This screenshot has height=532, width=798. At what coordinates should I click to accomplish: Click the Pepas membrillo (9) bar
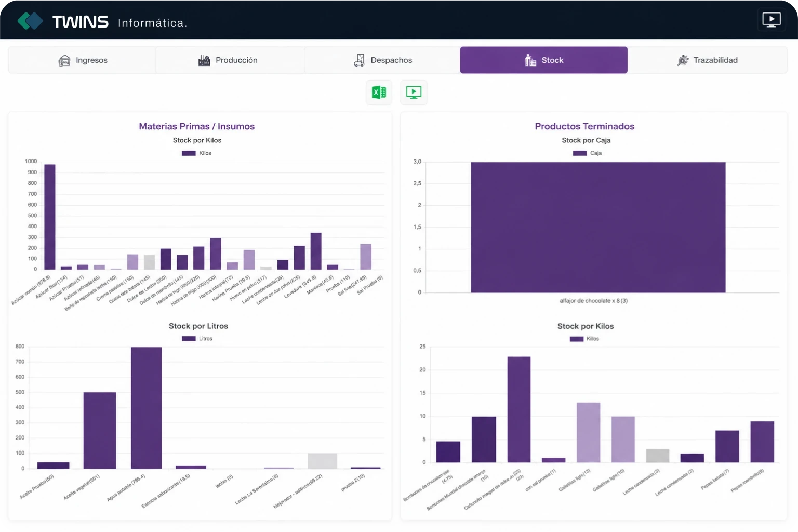click(762, 442)
